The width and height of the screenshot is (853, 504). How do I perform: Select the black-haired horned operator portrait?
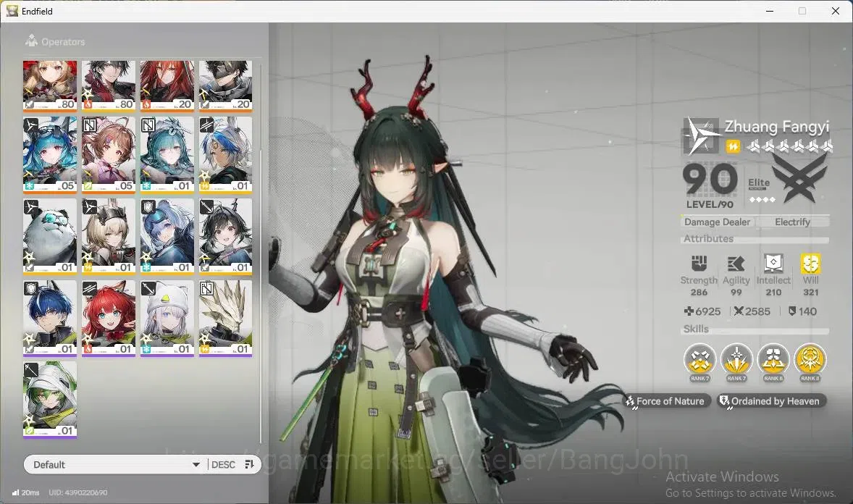click(225, 236)
